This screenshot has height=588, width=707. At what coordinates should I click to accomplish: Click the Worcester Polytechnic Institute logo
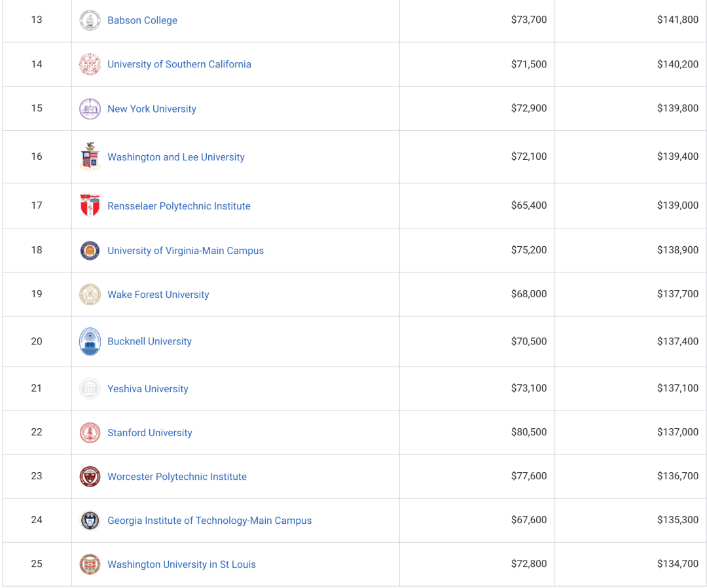coord(90,477)
